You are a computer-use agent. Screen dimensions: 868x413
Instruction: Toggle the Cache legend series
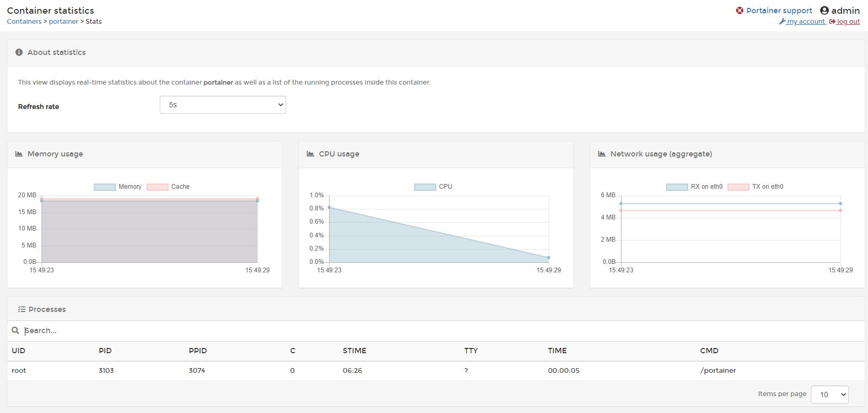pos(168,187)
